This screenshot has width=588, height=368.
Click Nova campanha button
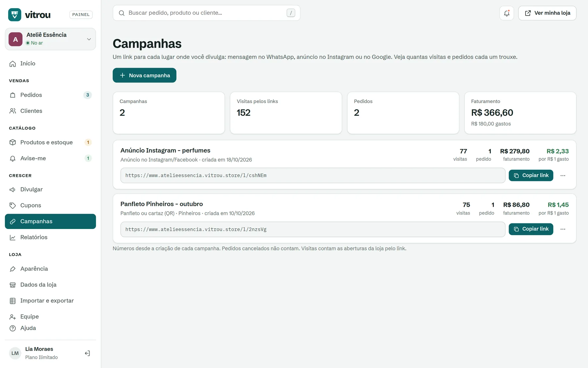click(144, 75)
